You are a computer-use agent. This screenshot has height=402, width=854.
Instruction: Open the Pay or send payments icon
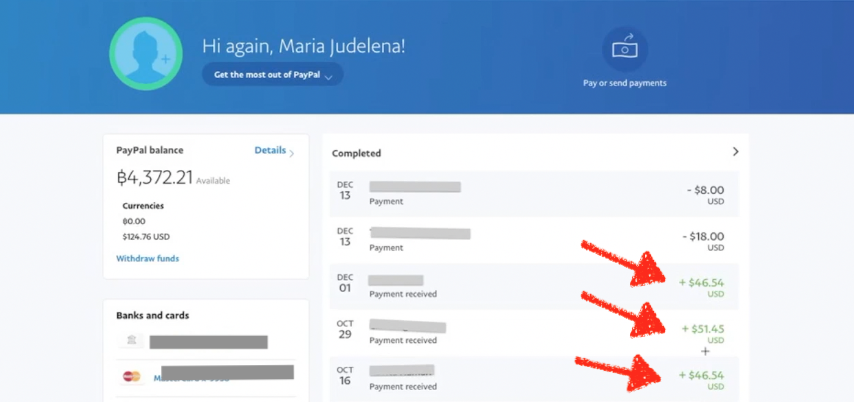coord(625,49)
